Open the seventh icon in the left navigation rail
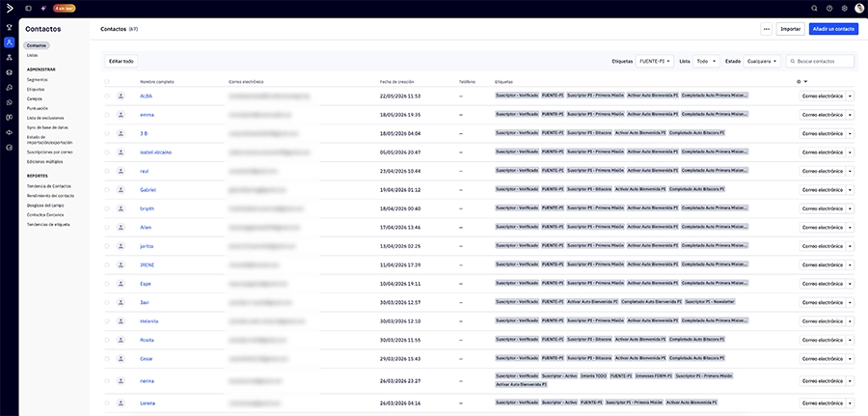Image resolution: width=868 pixels, height=416 pixels. pos(10,118)
